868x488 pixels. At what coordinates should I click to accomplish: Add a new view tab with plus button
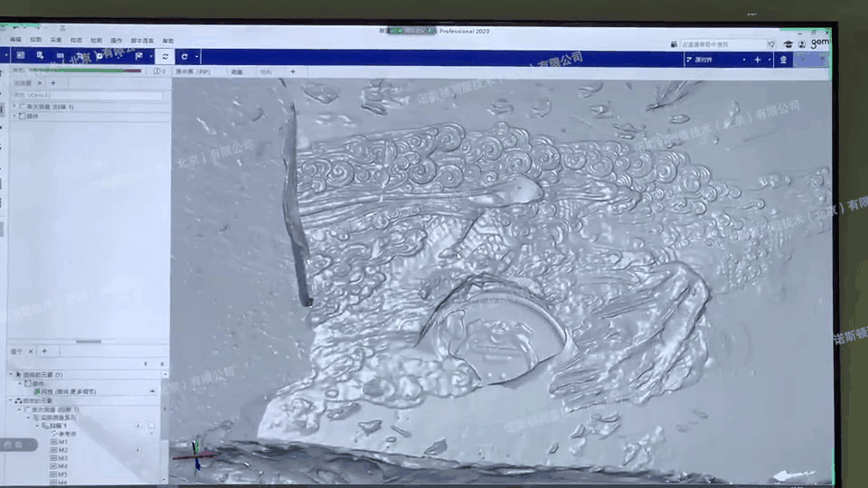(292, 71)
